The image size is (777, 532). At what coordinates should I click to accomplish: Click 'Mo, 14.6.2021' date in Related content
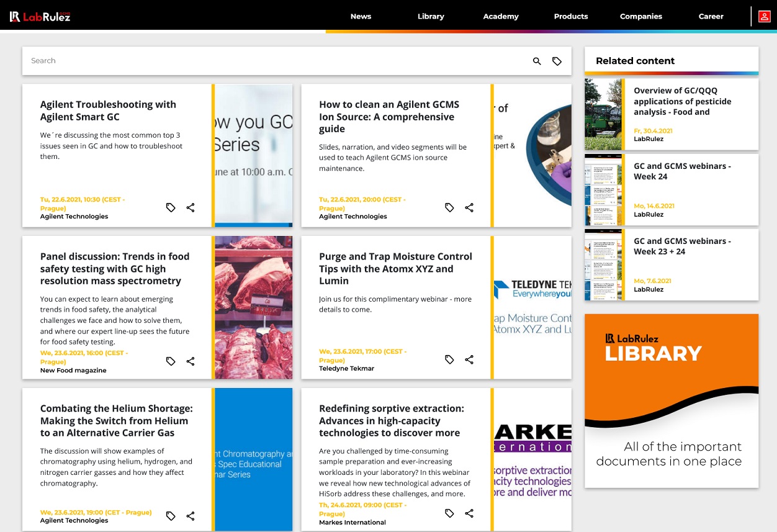[654, 206]
